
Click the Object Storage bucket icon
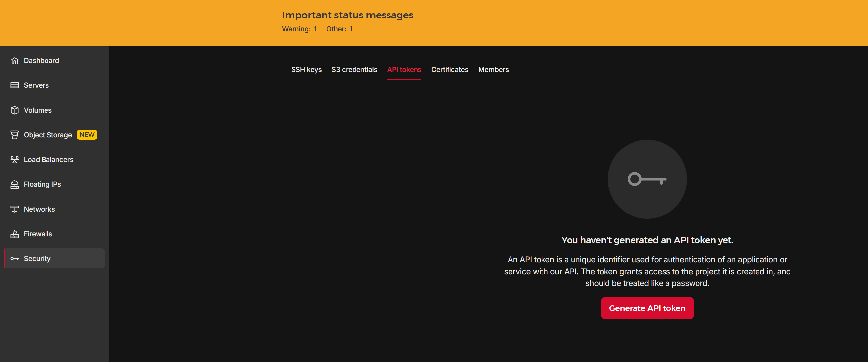15,135
